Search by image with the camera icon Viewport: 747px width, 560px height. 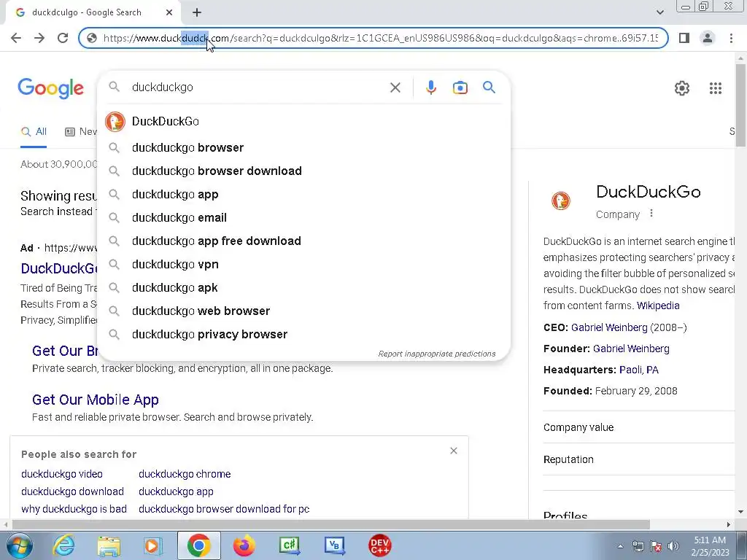(460, 87)
